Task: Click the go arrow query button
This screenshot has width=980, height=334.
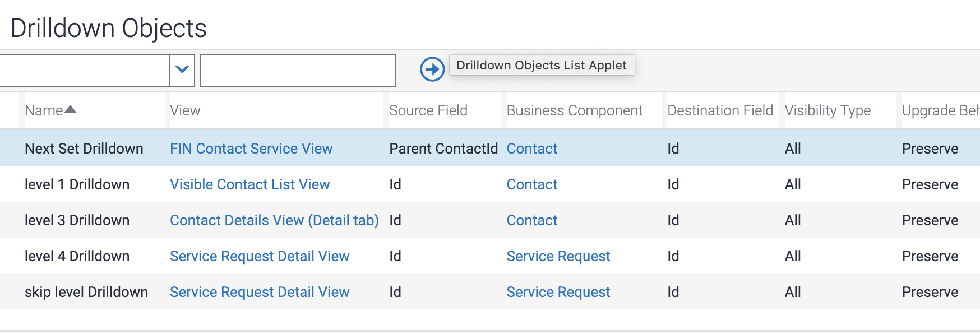Action: coord(432,69)
